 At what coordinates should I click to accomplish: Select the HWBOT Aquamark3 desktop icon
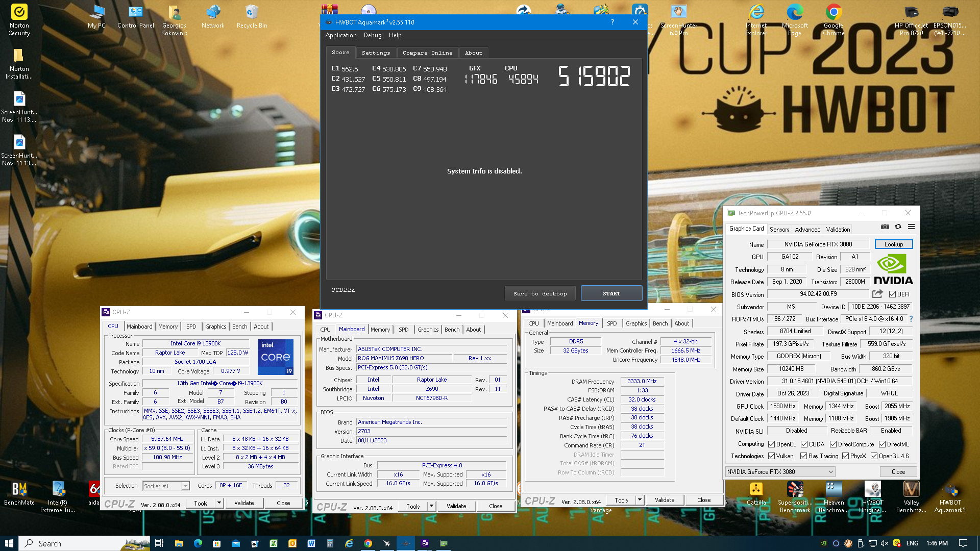point(950,497)
